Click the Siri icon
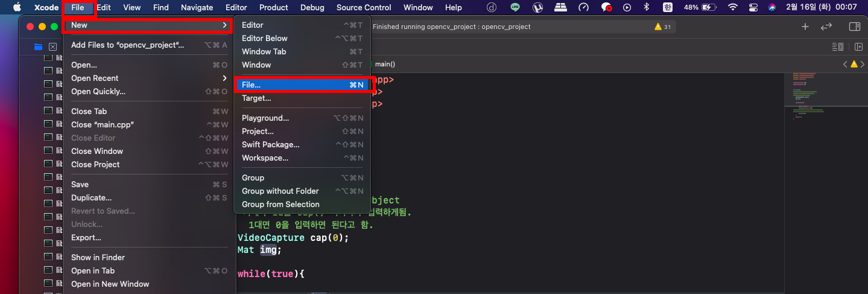Screen dimensions: 868x294 pyautogui.click(x=772, y=7)
